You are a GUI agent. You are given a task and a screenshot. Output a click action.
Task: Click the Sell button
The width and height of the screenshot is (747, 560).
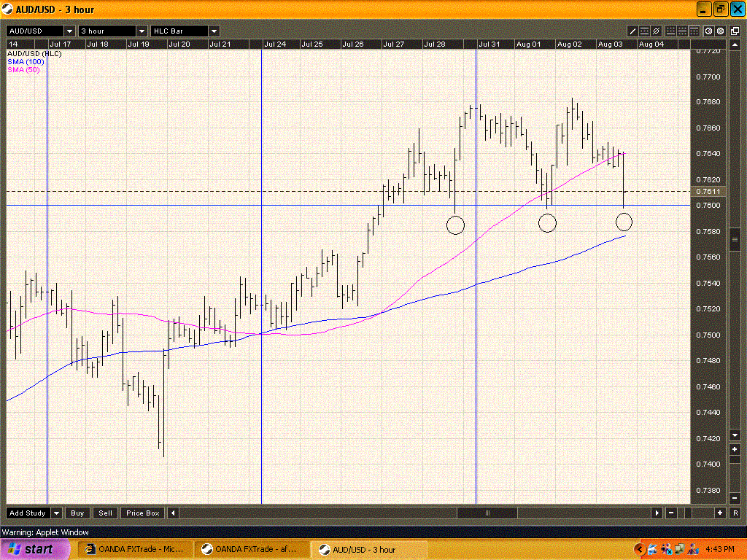click(104, 513)
